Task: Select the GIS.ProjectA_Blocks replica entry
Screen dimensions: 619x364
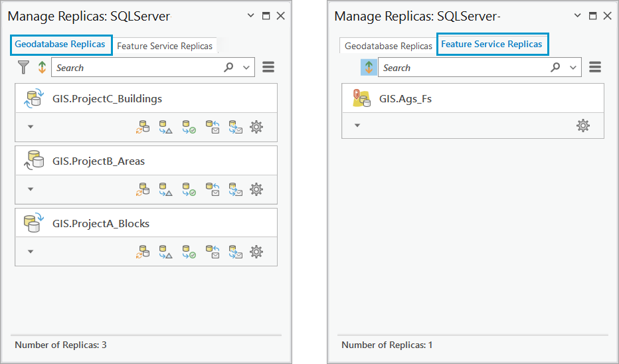Action: [x=101, y=223]
